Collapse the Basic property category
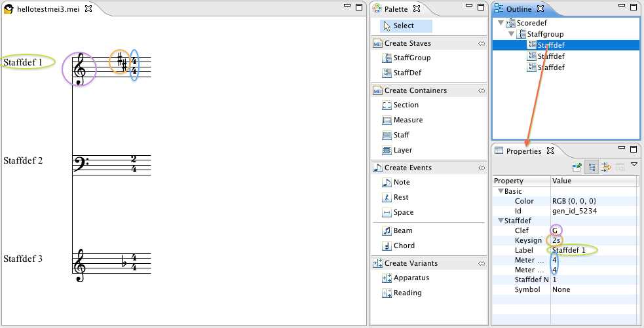644x328 pixels. pos(500,191)
